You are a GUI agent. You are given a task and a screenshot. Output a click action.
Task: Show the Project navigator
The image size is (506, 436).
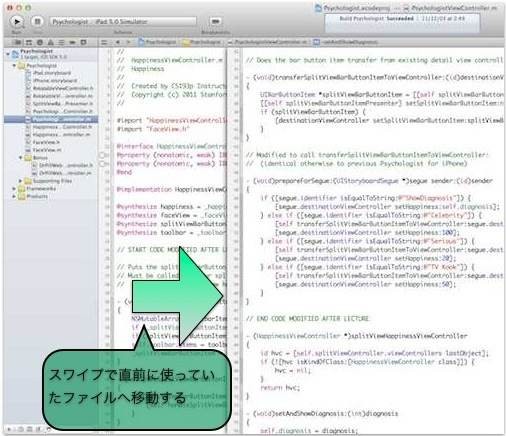[18, 42]
